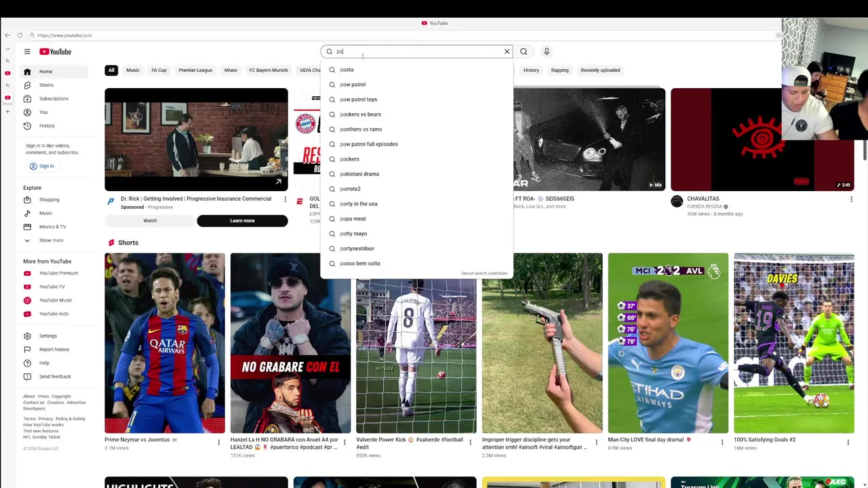The width and height of the screenshot is (868, 488).
Task: Open Music under Explore
Action: coord(54,213)
